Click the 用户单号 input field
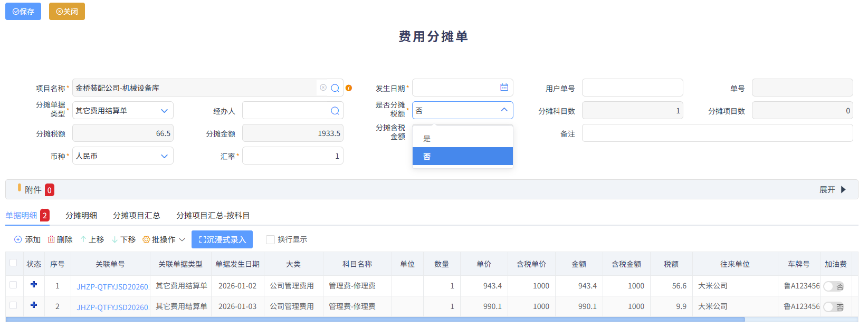 [633, 88]
